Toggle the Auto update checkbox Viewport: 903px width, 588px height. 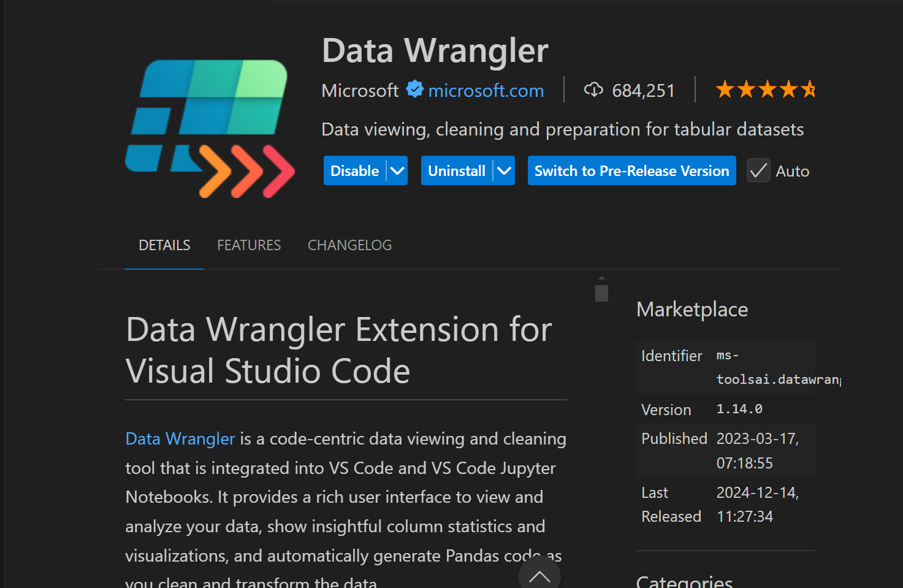758,170
